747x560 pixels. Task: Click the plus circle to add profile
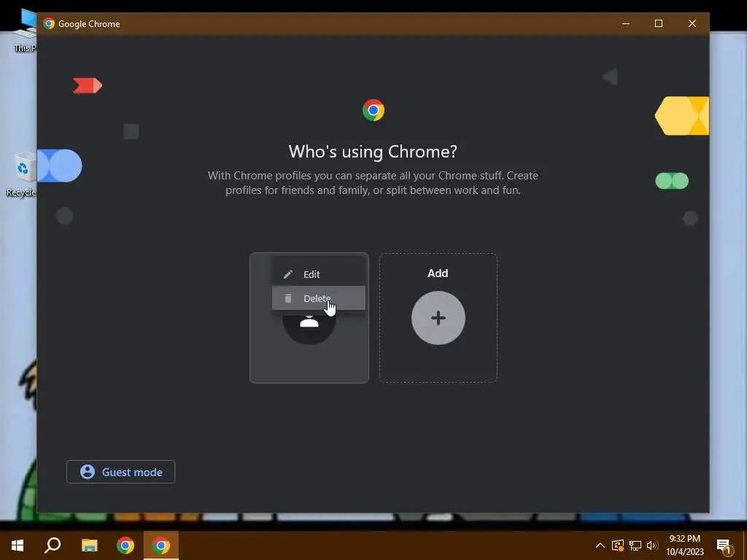pos(438,318)
